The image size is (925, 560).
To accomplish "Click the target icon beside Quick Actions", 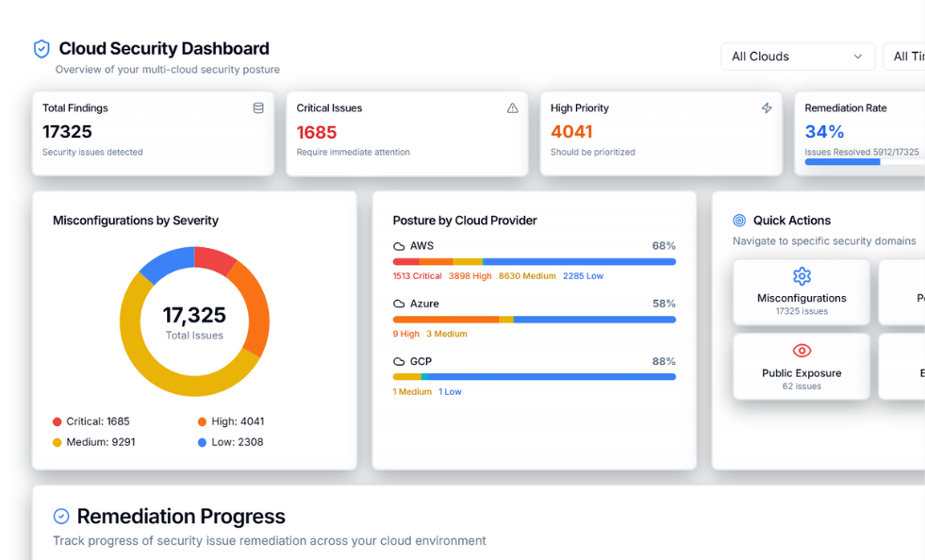I will (739, 221).
